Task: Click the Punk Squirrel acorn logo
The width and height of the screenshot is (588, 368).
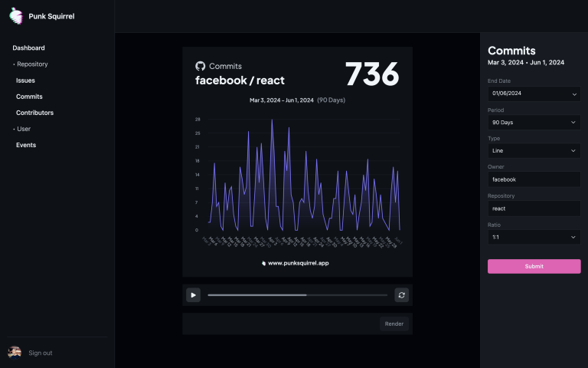Action: (x=16, y=16)
